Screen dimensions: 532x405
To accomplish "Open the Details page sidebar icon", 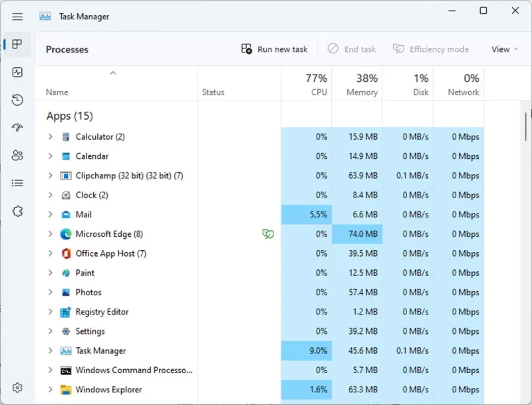I will [17, 183].
